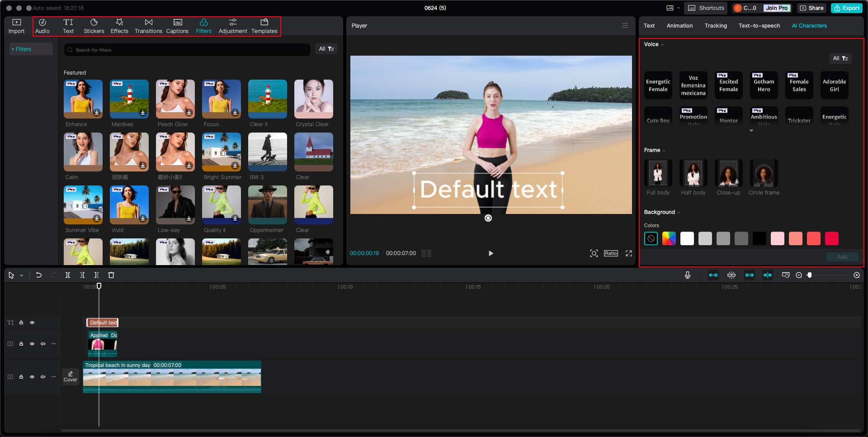The width and height of the screenshot is (868, 437).
Task: Select the Default text clip on timeline
Action: tap(103, 323)
